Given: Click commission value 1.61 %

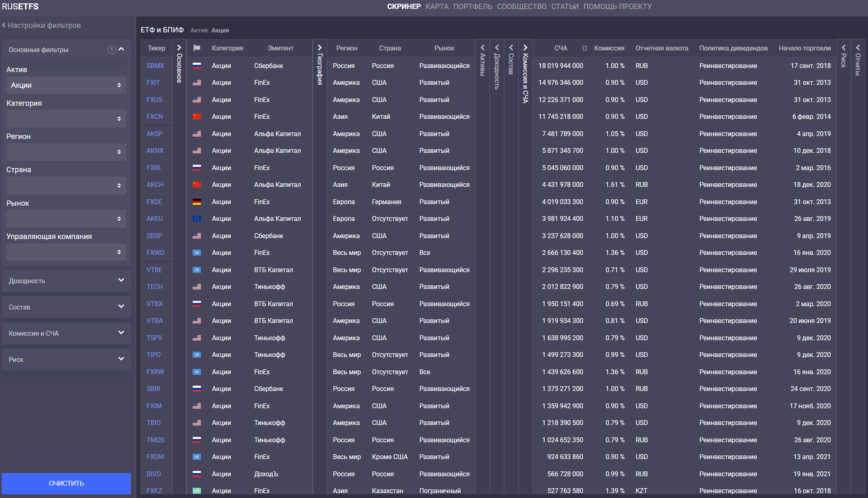Looking at the screenshot, I should point(615,185).
